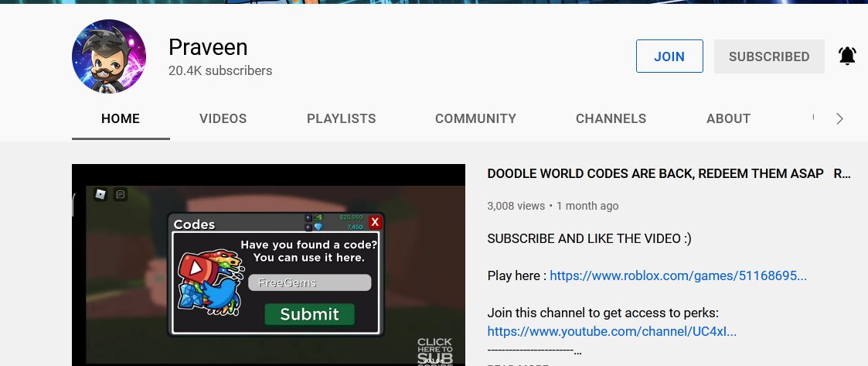Click the Praveen channel name
Viewport: 868px width, 366px height.
(x=208, y=47)
